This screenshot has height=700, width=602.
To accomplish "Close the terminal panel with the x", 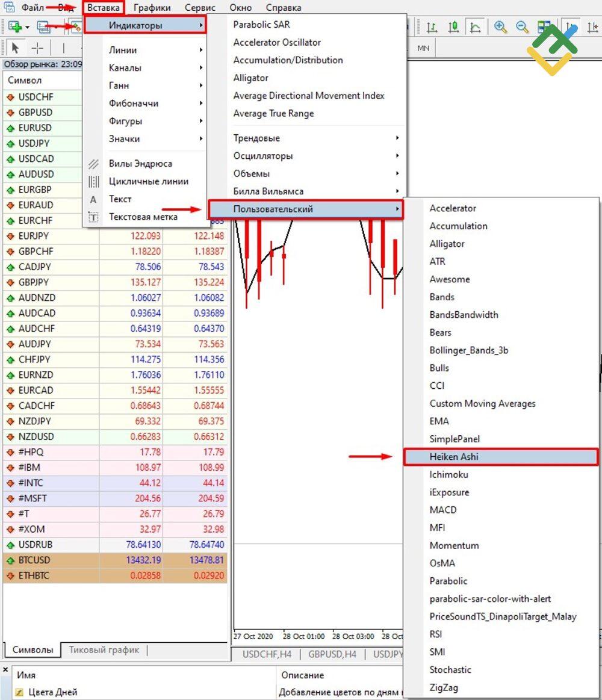I will [x=5, y=670].
